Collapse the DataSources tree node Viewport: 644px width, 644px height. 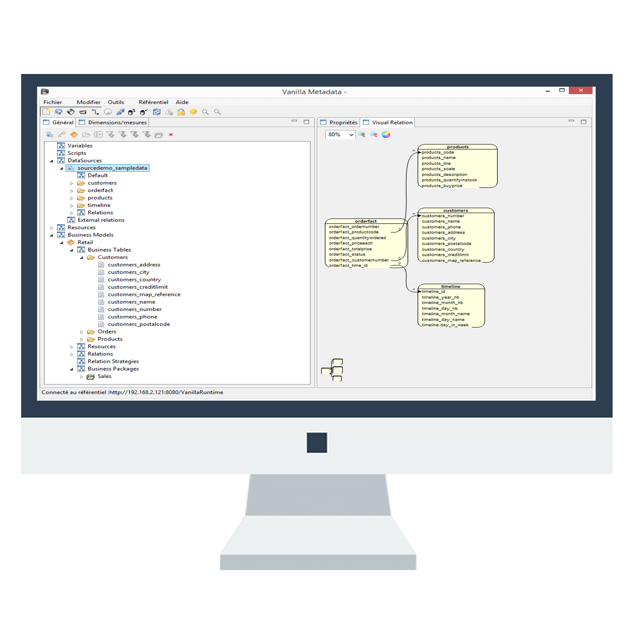click(x=52, y=161)
